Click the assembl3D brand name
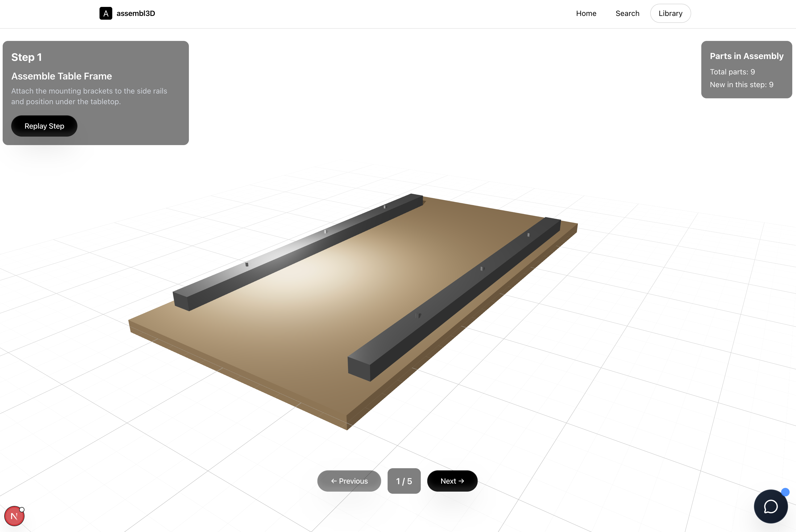 [135, 13]
